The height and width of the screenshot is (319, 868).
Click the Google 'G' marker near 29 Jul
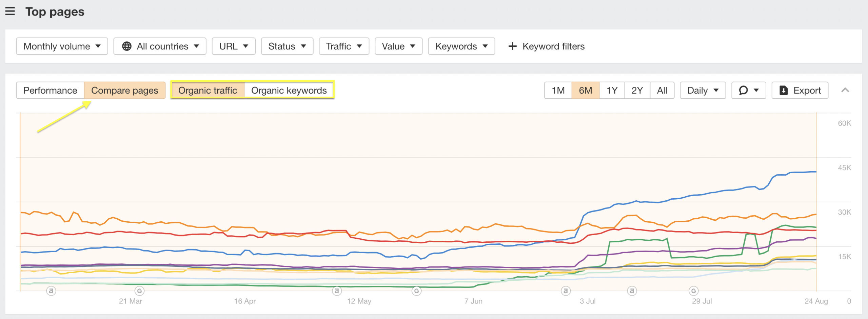click(694, 291)
